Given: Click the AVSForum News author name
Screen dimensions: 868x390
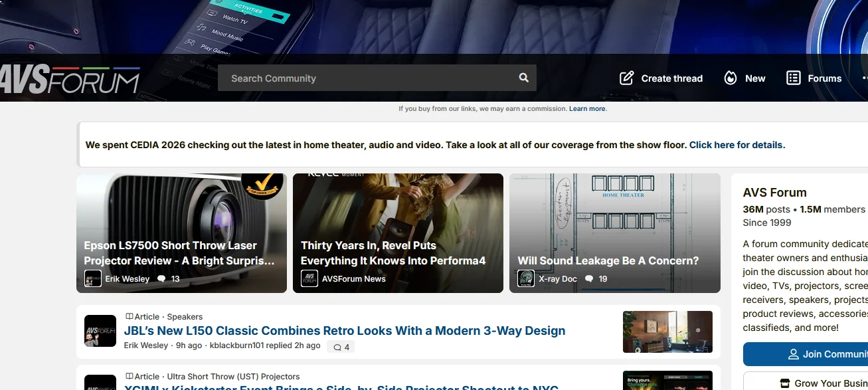Looking at the screenshot, I should [354, 279].
